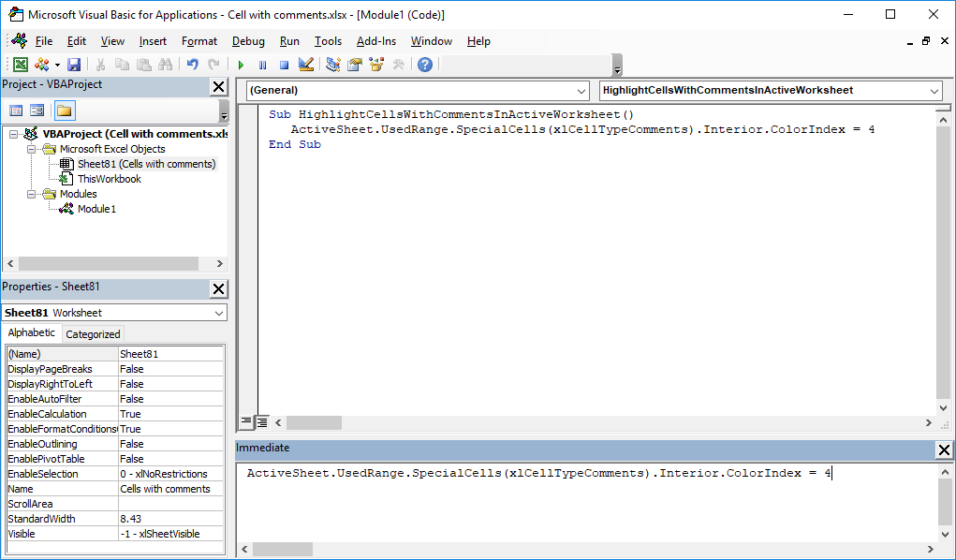956x560 pixels.
Task: Click the Reset (stop) icon
Action: pos(284,64)
